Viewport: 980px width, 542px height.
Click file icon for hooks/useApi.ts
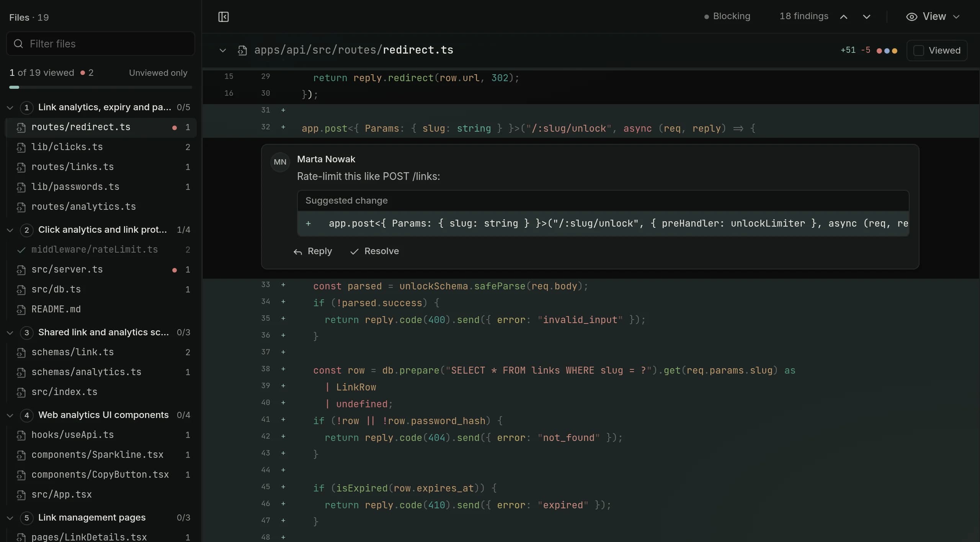[x=21, y=435]
